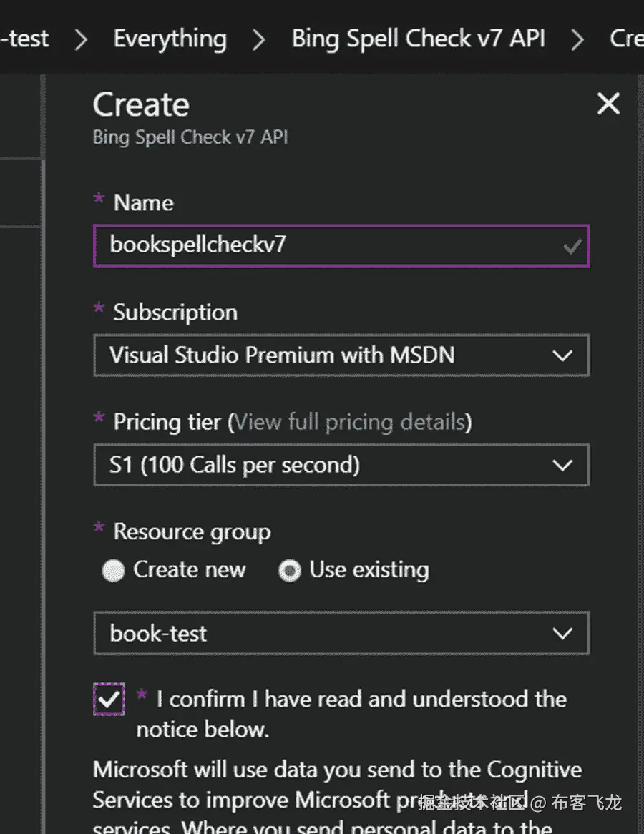The width and height of the screenshot is (644, 834).
Task: Click the Create heading title
Action: point(141,105)
